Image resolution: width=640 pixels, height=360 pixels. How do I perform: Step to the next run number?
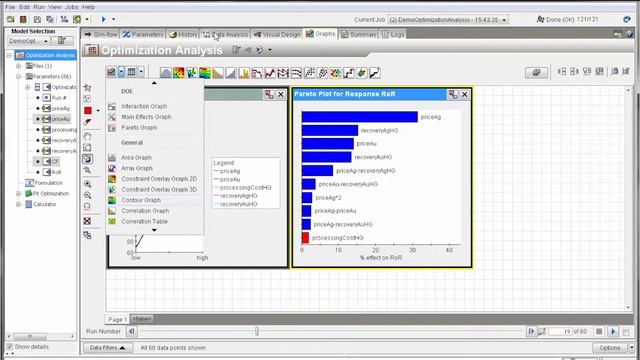(x=531, y=331)
